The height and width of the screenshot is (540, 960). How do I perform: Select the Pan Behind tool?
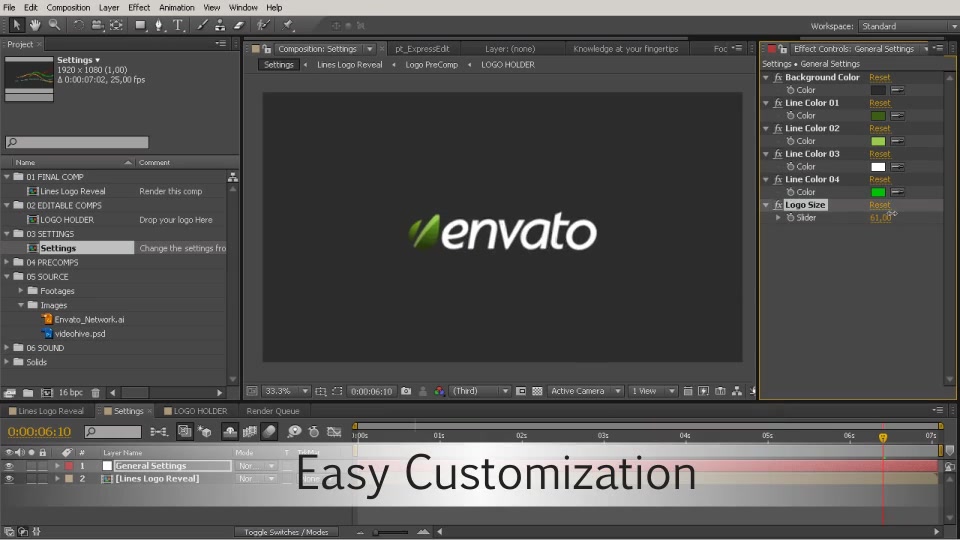tap(116, 25)
